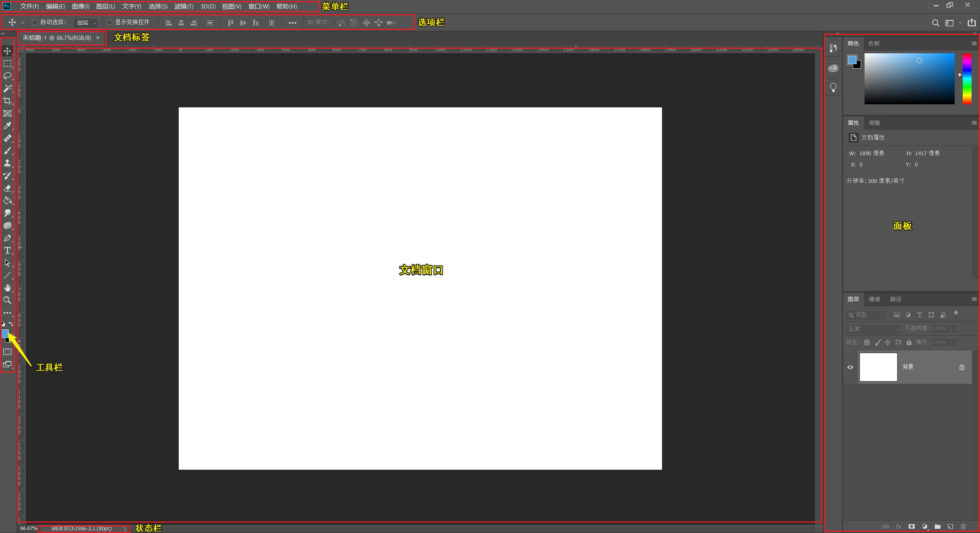Enable the 自动选择 checkbox

coord(34,22)
